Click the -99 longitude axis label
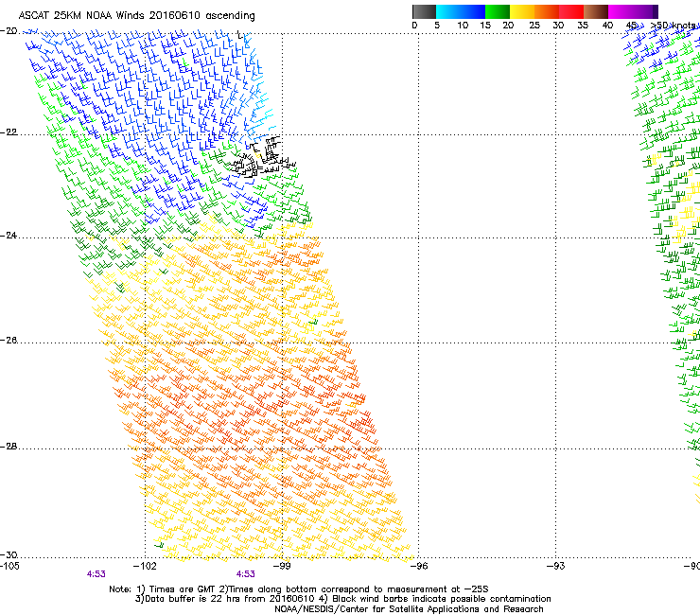This screenshot has height=615, width=700. 282,567
